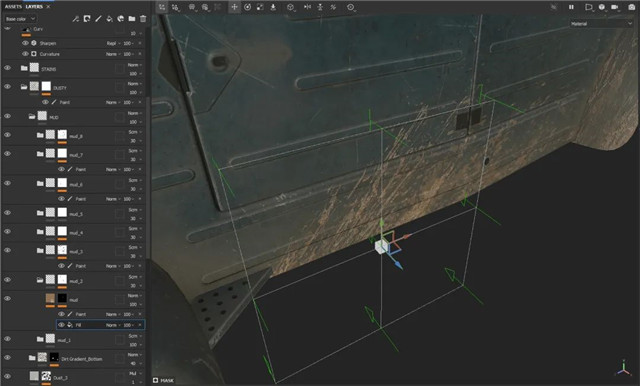Switch to the ASSETS tab

(x=13, y=7)
